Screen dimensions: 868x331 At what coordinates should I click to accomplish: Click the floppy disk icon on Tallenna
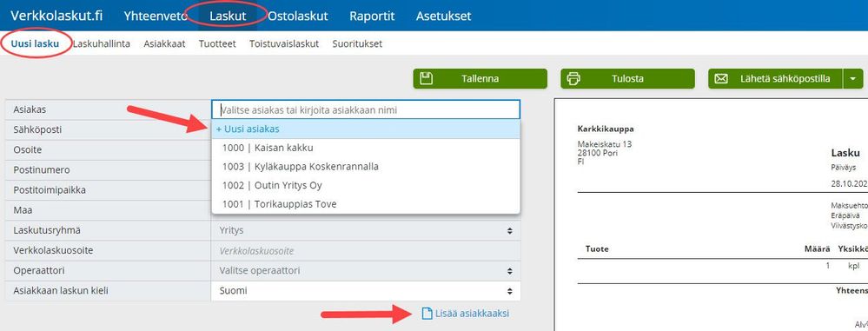click(426, 78)
